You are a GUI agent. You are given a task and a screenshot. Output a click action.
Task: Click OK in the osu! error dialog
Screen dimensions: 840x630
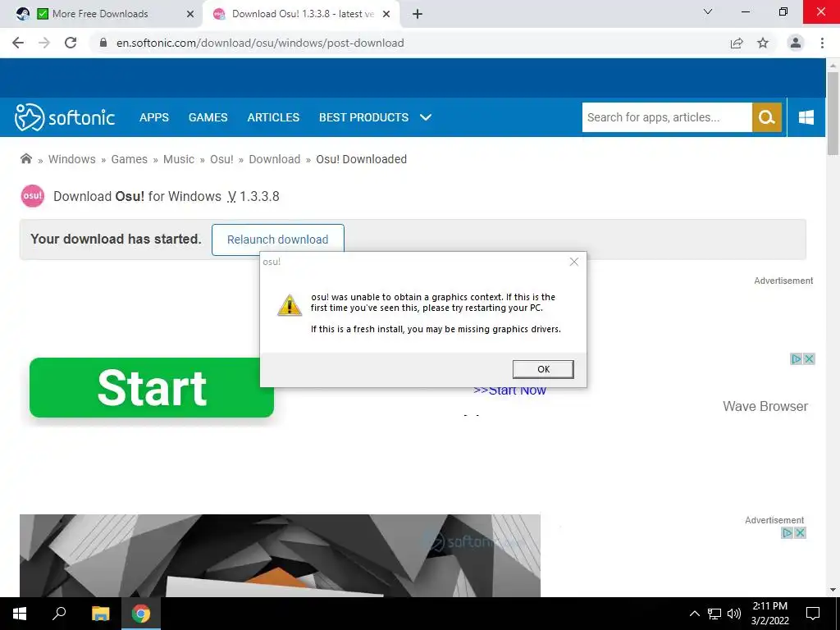543,369
